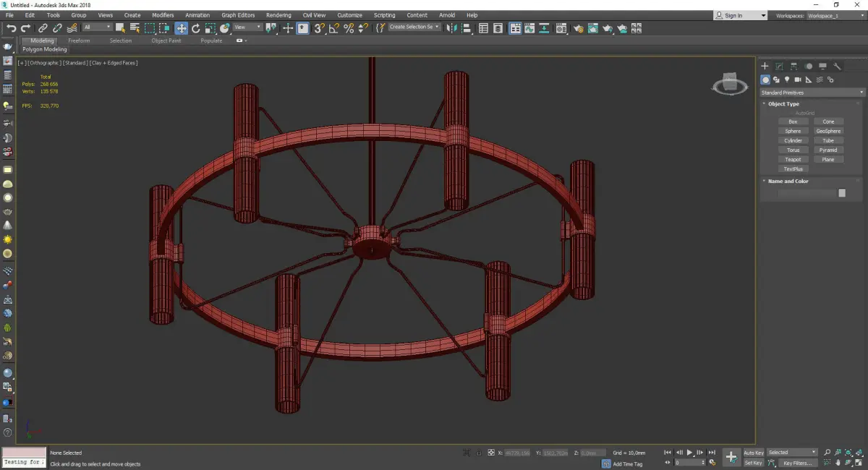Open the Schematic View icon
Viewport: 868px width, 470px height.
point(544,28)
